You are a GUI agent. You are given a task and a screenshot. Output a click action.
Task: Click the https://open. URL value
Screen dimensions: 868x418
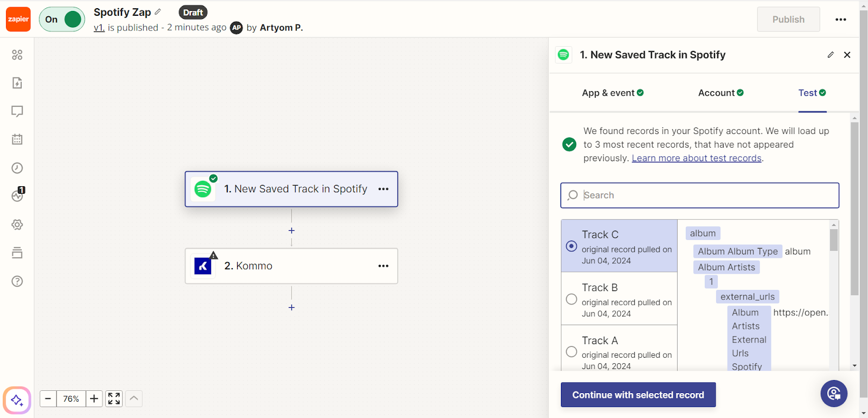(800, 313)
